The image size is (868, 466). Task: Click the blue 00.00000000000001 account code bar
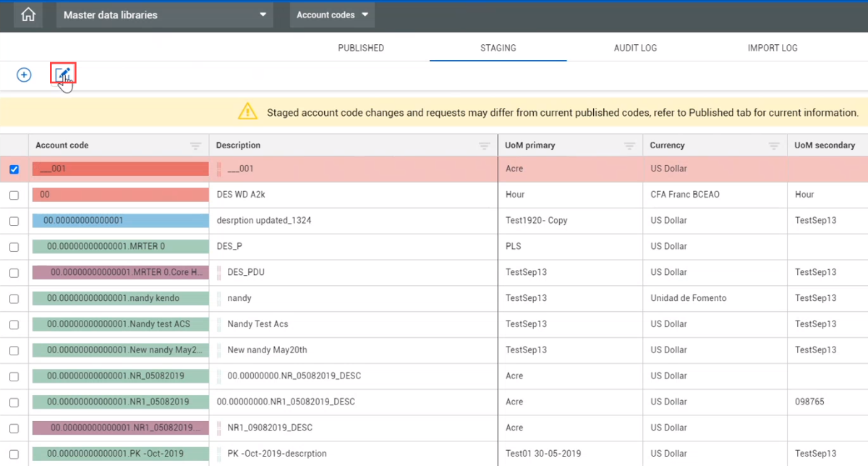pyautogui.click(x=119, y=221)
